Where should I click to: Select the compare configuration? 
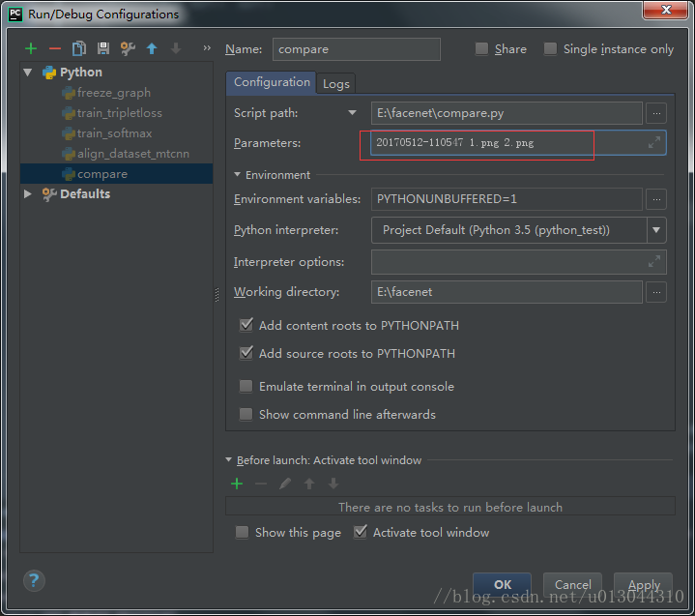pos(116,174)
